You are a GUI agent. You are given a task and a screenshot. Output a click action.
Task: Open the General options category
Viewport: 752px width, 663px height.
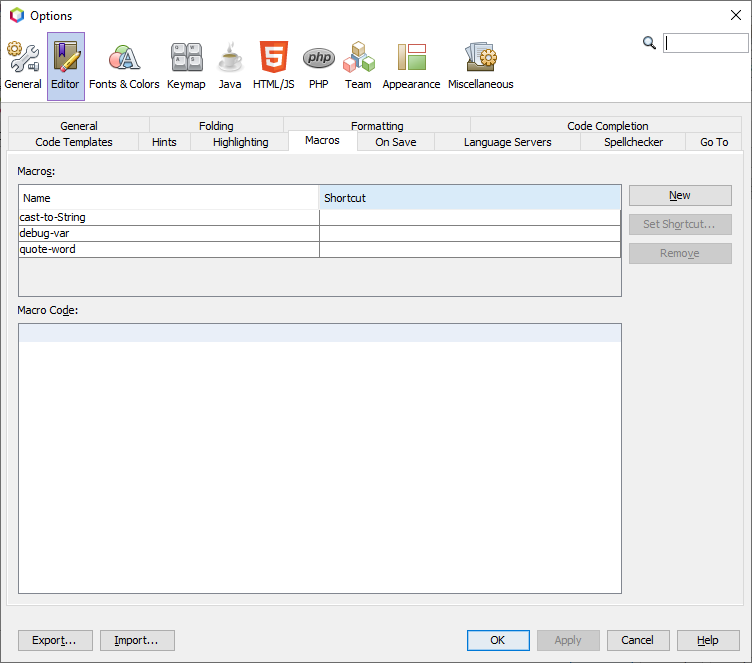[x=23, y=66]
